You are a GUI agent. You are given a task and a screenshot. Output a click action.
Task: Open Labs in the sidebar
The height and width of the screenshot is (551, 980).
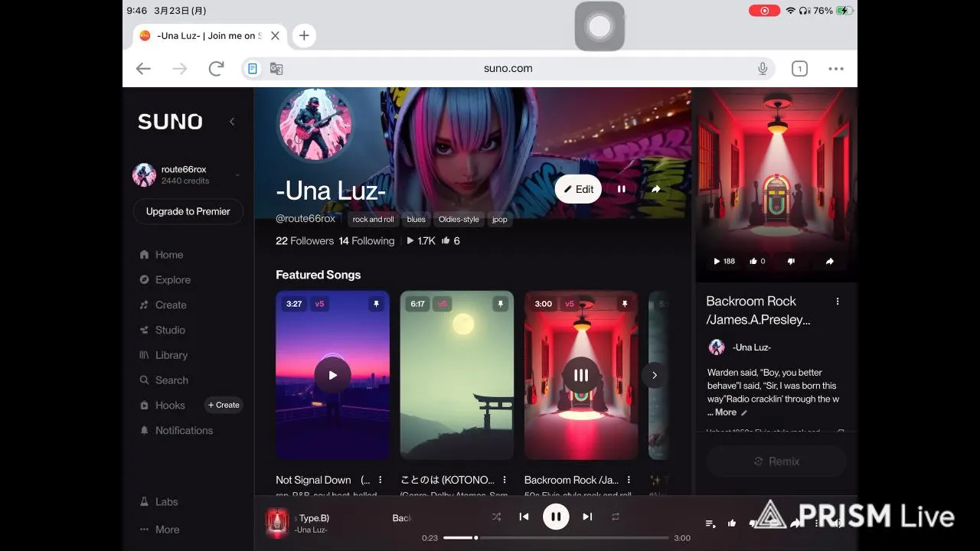158,501
